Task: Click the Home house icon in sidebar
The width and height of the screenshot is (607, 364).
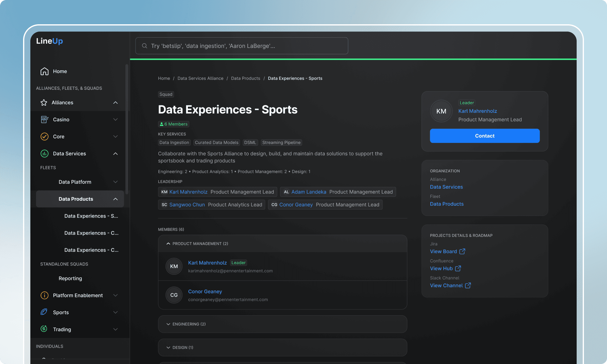Action: click(x=44, y=71)
